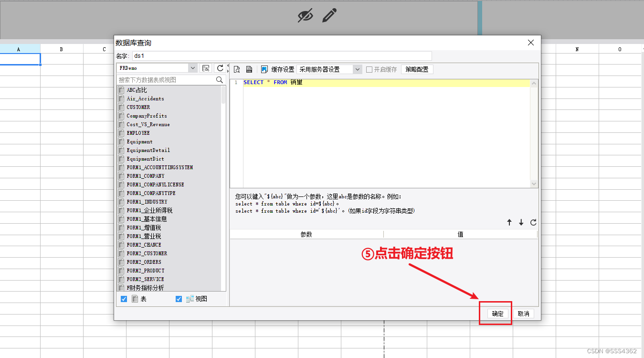This screenshot has height=358, width=644.
Task: Click the table icon beside CUSTOMER
Action: click(x=121, y=107)
